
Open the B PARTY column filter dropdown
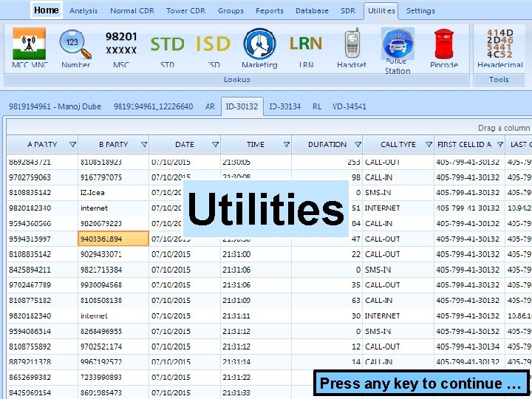pos(144,145)
